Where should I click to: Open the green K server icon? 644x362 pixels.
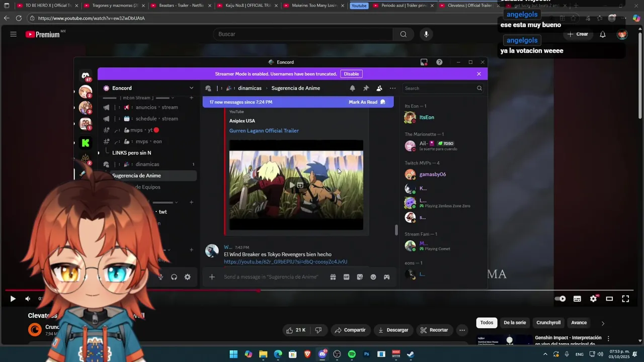[86, 143]
